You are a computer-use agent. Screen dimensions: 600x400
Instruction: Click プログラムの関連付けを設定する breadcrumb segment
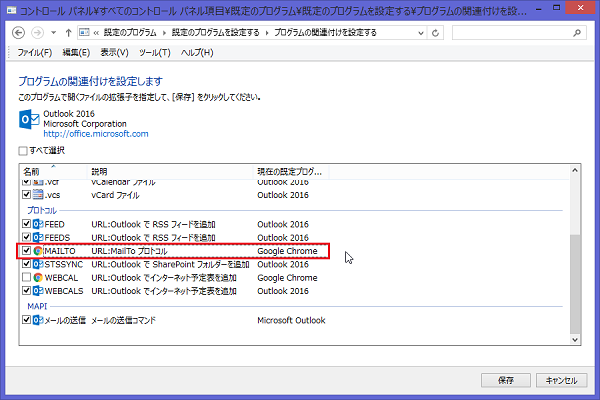[x=325, y=33]
